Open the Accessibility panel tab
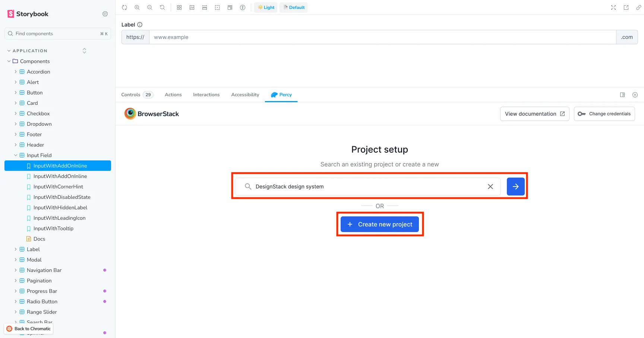Image resolution: width=644 pixels, height=338 pixels. click(x=245, y=95)
